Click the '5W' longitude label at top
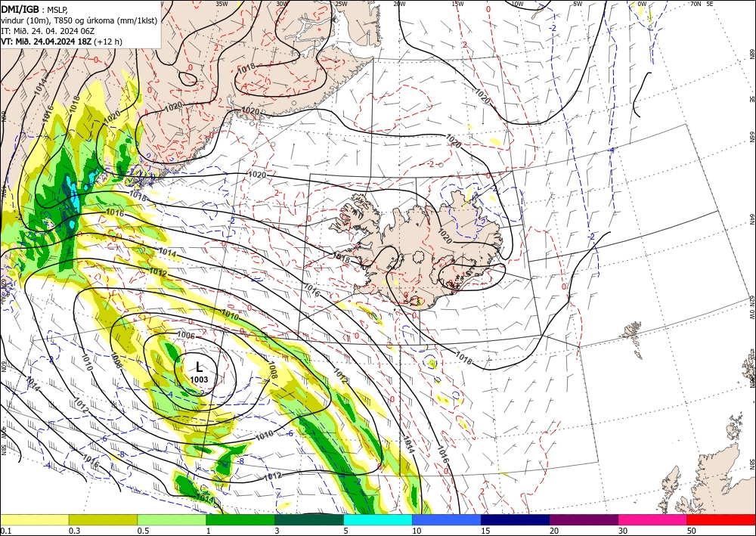The image size is (756, 536). 578,4
